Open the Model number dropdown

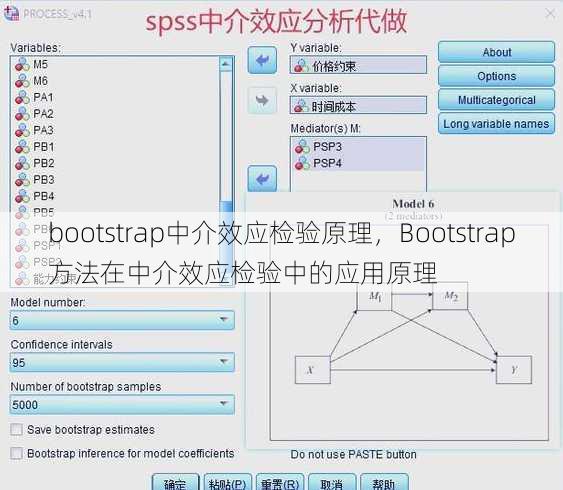(x=122, y=320)
